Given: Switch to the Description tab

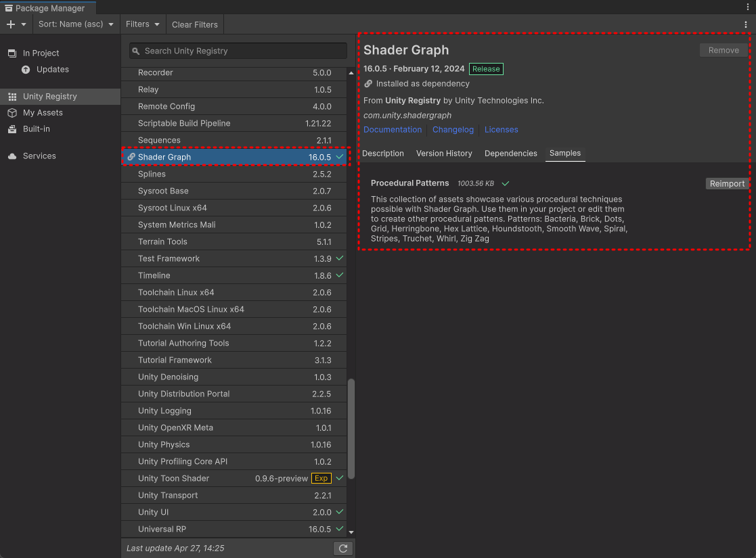Looking at the screenshot, I should [383, 154].
